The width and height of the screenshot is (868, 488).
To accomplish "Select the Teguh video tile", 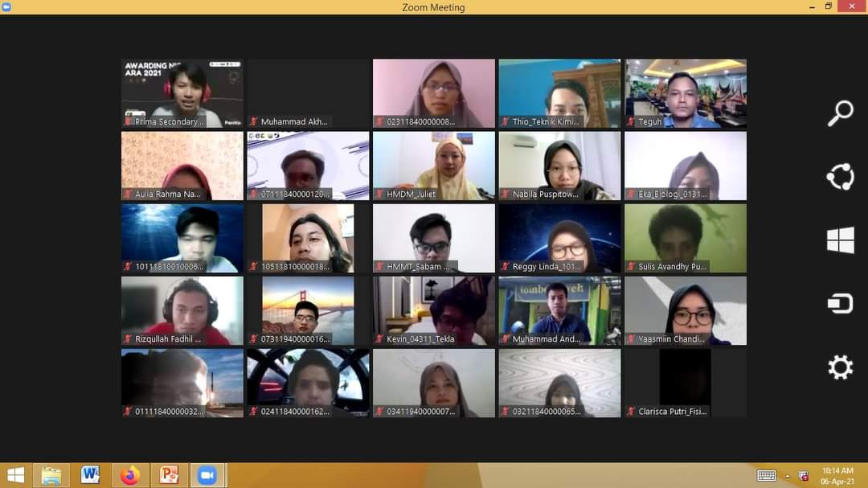I will pos(686,93).
